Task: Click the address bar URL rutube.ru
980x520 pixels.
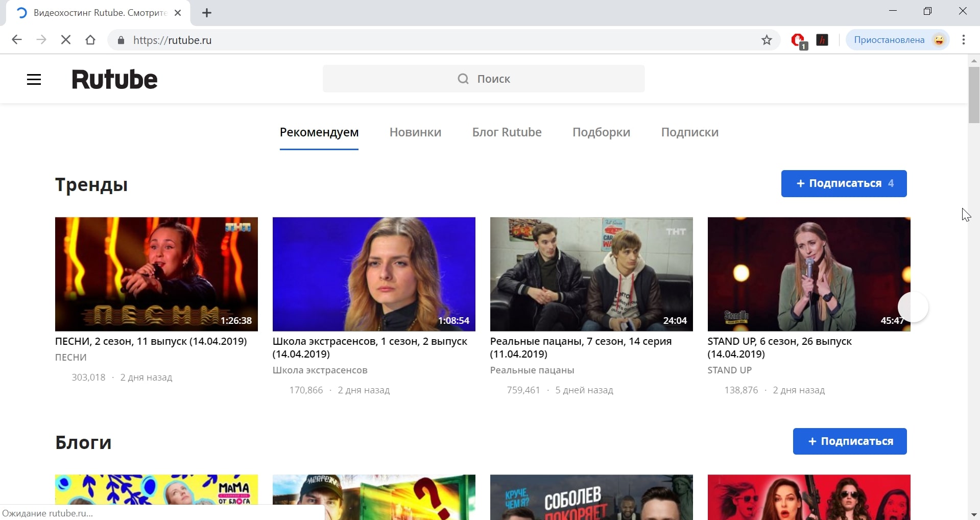Action: [173, 40]
